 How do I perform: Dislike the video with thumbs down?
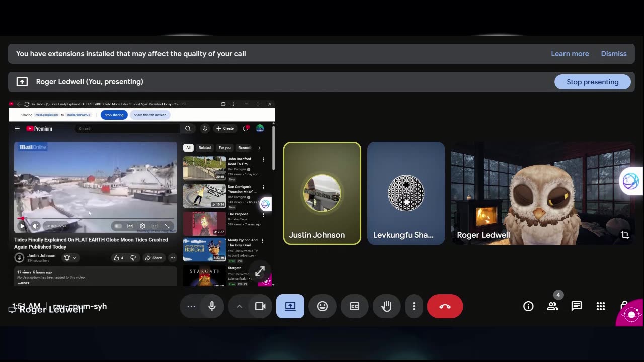(x=133, y=258)
